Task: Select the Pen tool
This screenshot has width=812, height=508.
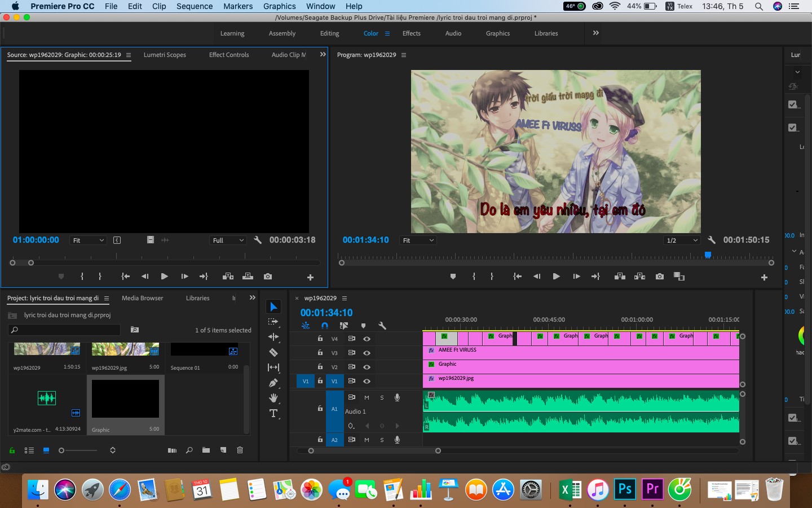Action: click(x=273, y=383)
